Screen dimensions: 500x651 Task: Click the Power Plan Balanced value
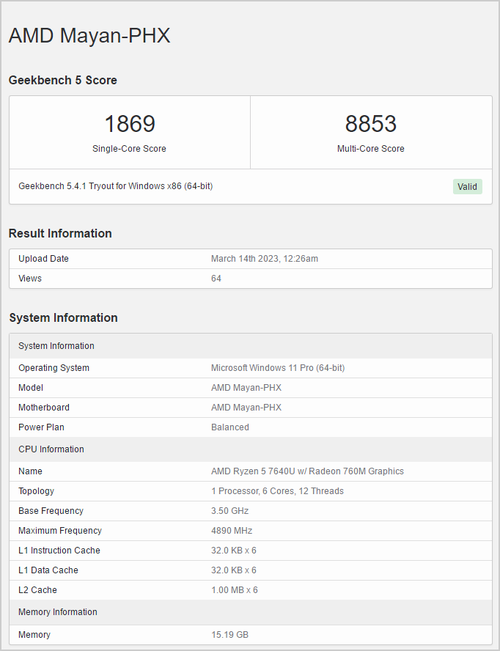(230, 427)
